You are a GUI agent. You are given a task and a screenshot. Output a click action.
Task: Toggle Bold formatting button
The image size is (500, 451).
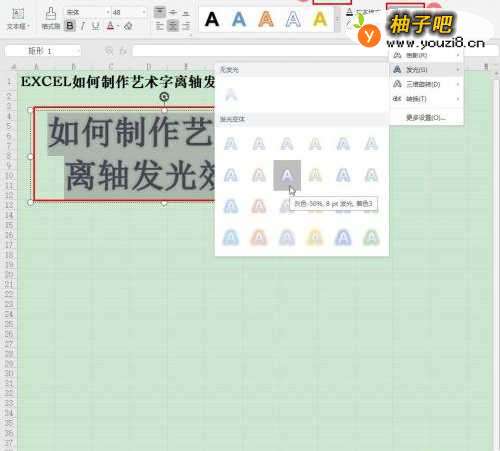(x=70, y=26)
